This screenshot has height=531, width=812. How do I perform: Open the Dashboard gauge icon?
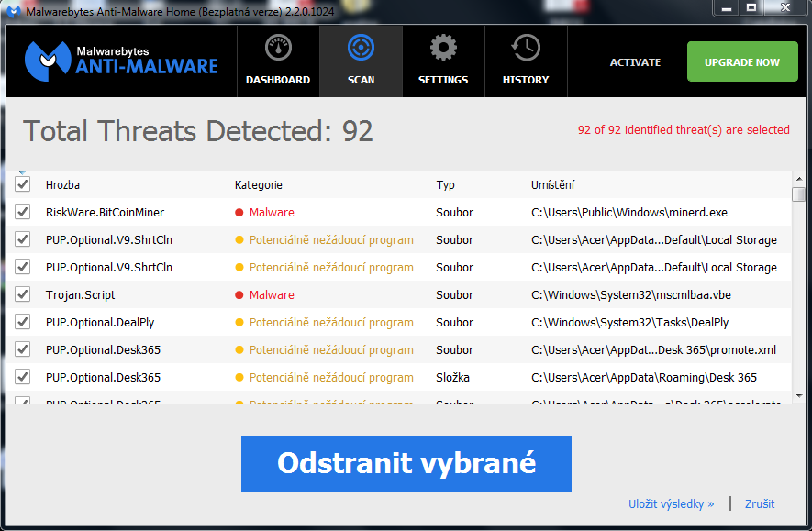pyautogui.click(x=278, y=48)
